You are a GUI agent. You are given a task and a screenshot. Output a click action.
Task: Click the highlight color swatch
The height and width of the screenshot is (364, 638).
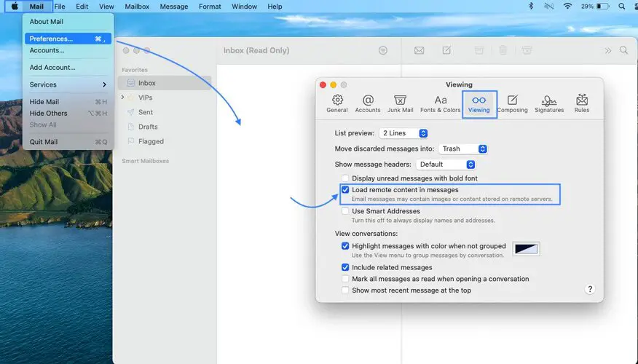[x=526, y=249]
